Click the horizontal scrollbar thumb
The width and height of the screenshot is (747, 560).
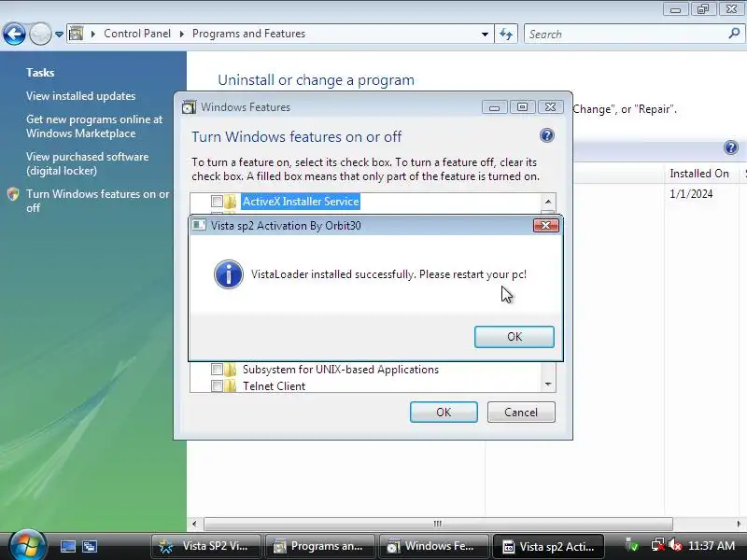(x=438, y=524)
